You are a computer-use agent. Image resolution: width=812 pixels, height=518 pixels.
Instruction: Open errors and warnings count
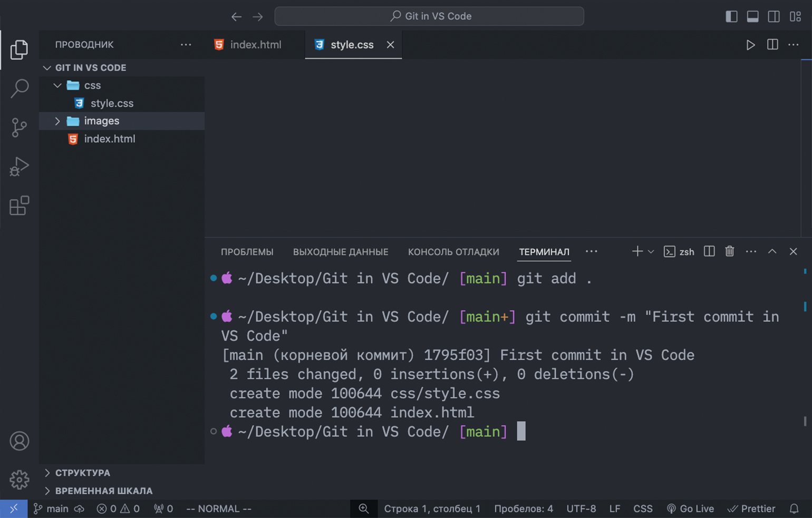[x=118, y=509]
